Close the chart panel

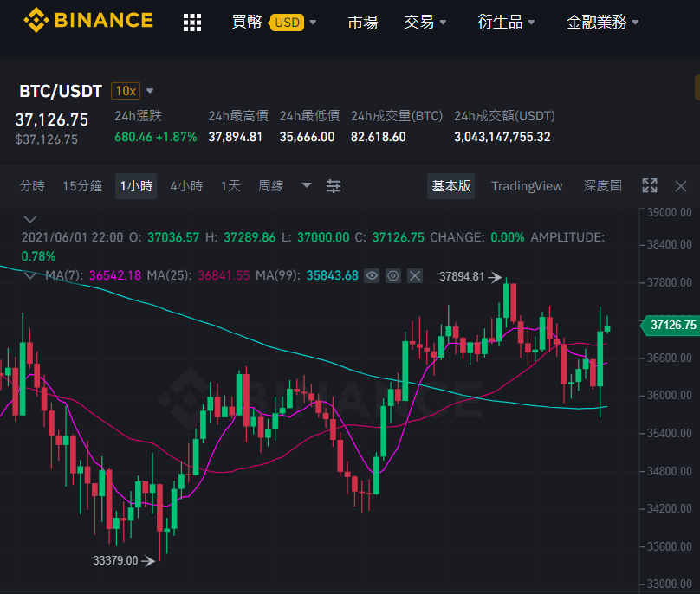[681, 186]
